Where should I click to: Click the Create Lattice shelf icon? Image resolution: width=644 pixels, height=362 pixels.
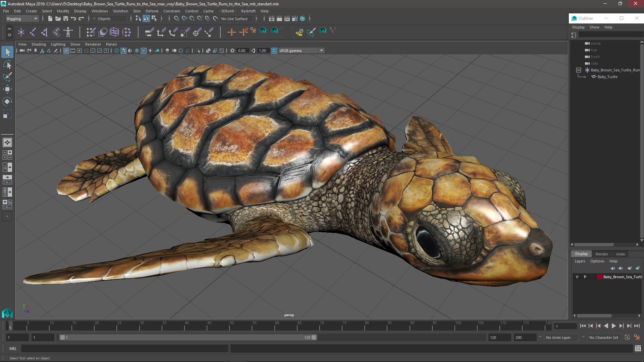(x=114, y=32)
